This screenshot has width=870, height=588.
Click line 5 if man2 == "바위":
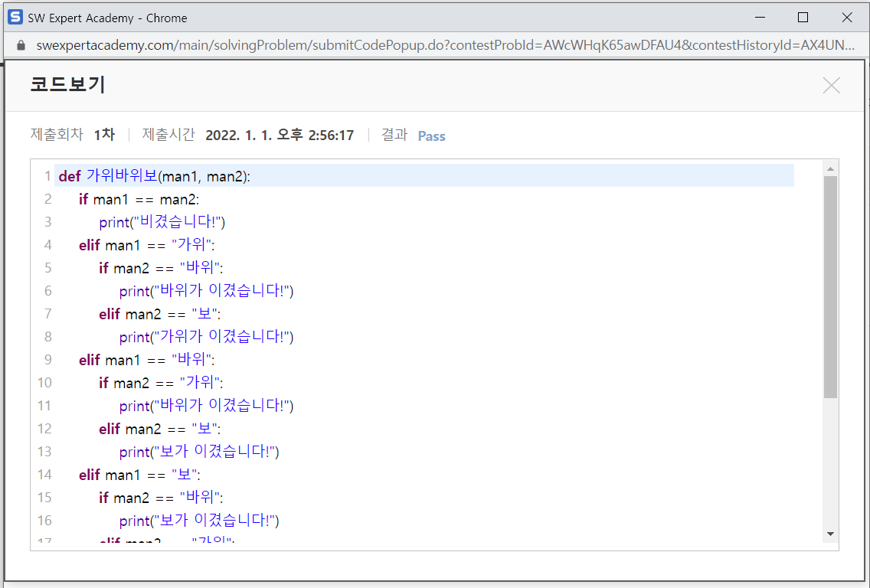point(161,268)
